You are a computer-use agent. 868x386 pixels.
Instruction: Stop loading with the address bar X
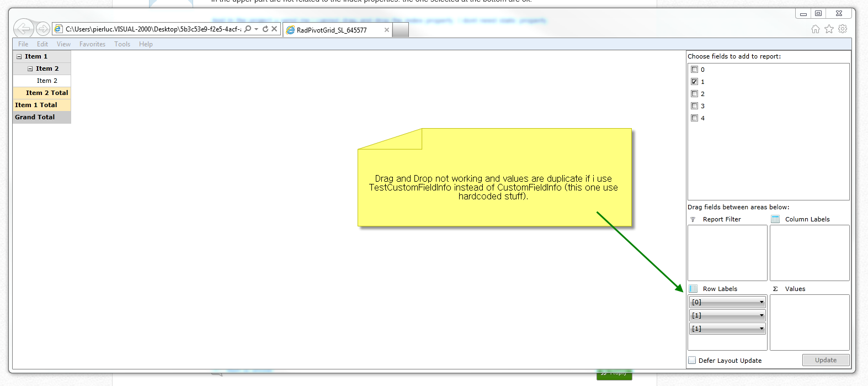pos(274,29)
